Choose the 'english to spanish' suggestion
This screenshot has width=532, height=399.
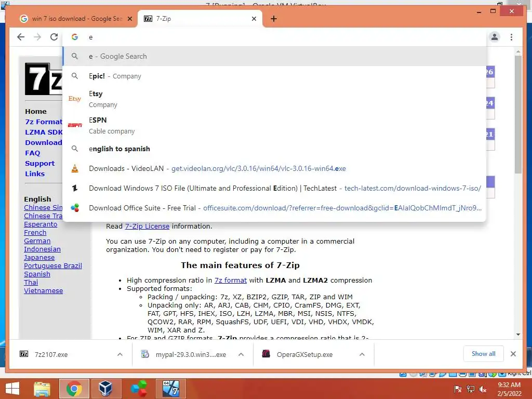[x=274, y=149]
